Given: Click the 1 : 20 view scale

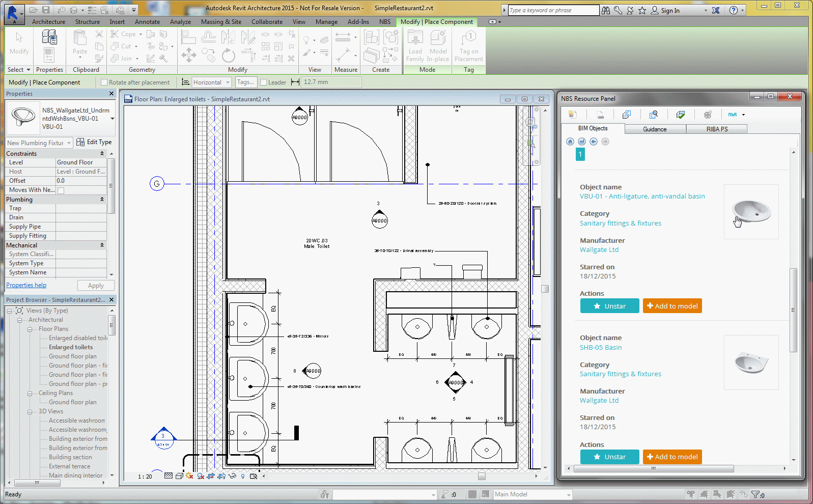Looking at the screenshot, I should coord(145,477).
